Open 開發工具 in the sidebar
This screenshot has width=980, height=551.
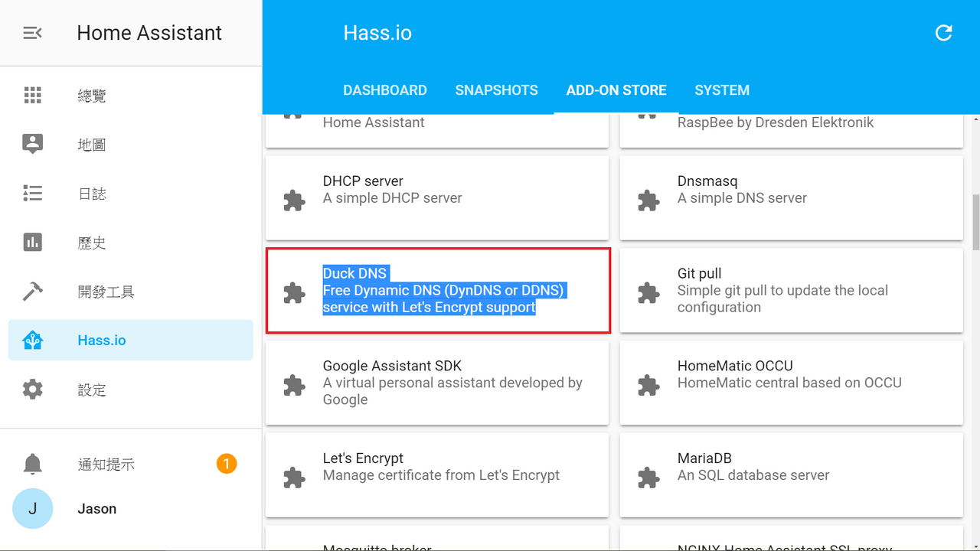(131, 292)
